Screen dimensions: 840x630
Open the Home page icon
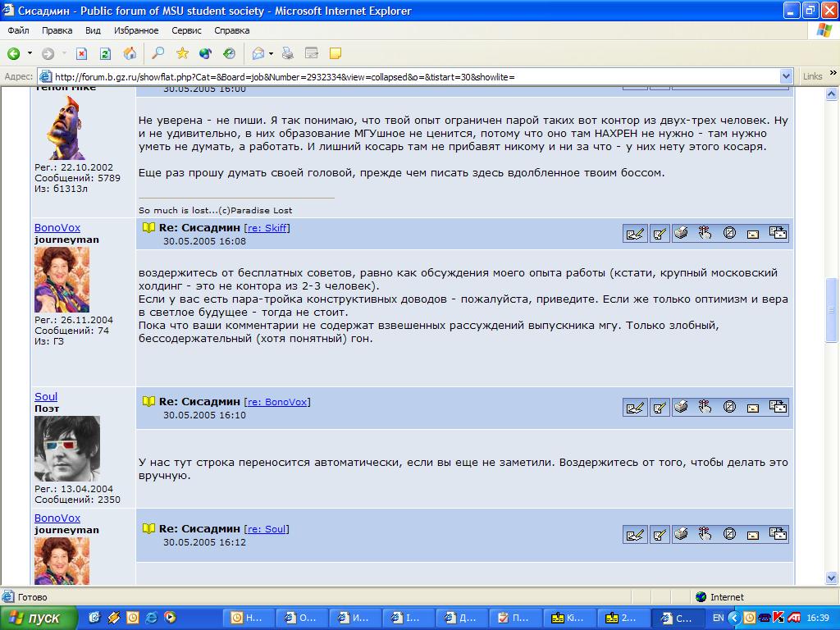tap(130, 53)
